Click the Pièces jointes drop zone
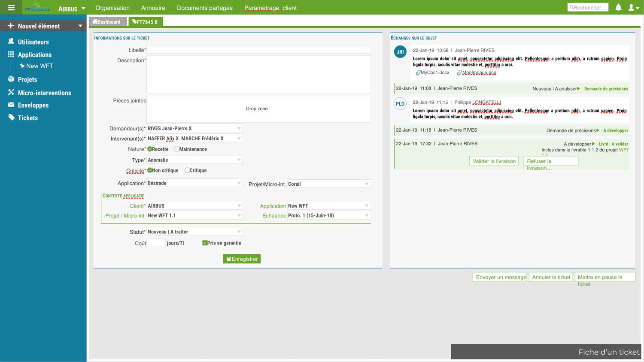Viewport: 644px width, 362px height. 258,109
